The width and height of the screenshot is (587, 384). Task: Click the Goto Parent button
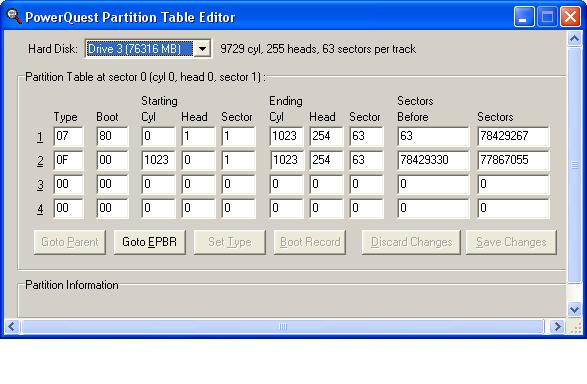[70, 242]
